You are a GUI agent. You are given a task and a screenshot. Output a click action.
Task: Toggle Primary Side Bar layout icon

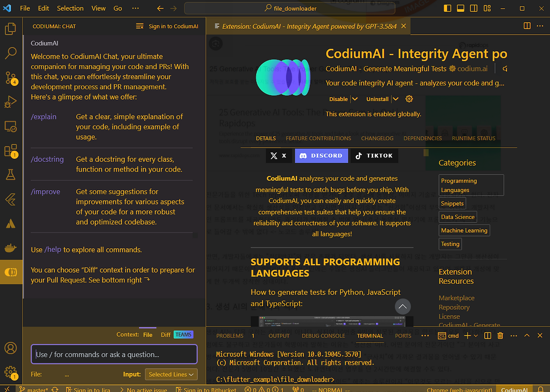pos(448,8)
